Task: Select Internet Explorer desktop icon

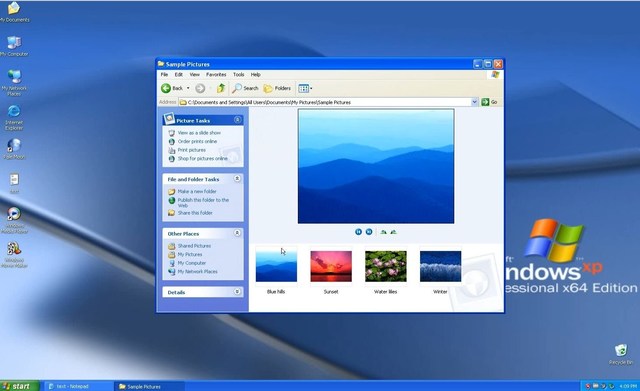Action: coord(13,117)
